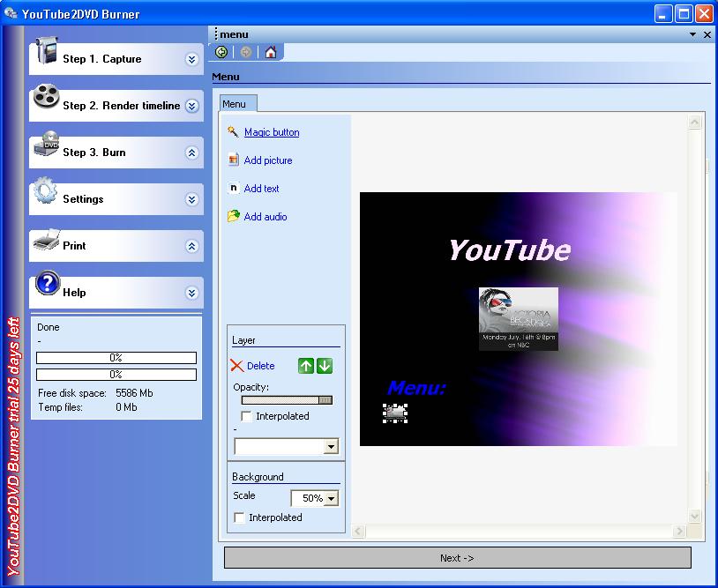718x588 pixels.
Task: Click the red X delete icon
Action: [236, 366]
